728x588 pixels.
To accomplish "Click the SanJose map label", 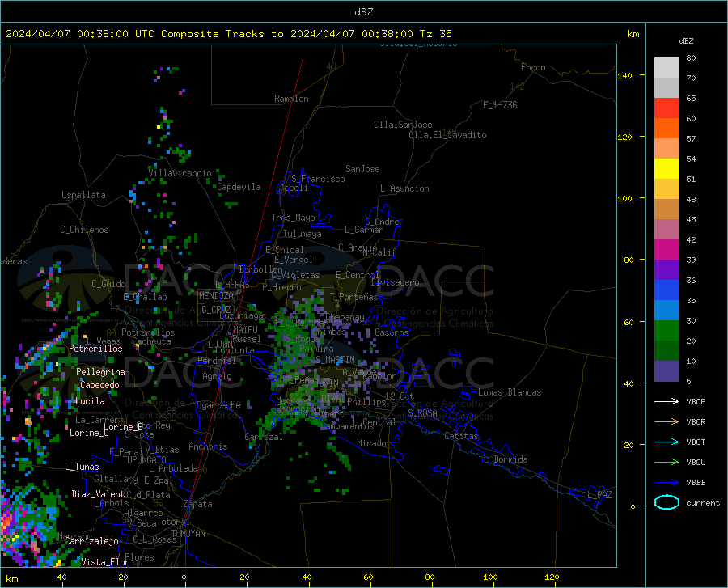I will click(362, 169).
